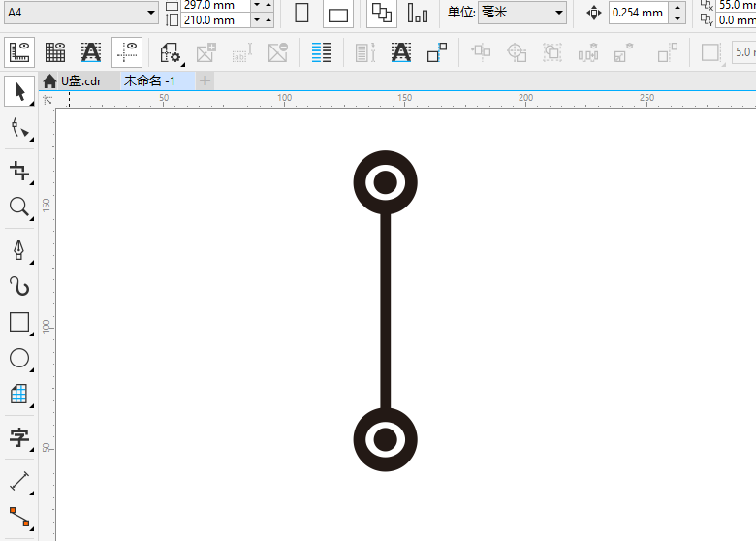Select the Crop tool
The height and width of the screenshot is (541, 756).
click(19, 171)
